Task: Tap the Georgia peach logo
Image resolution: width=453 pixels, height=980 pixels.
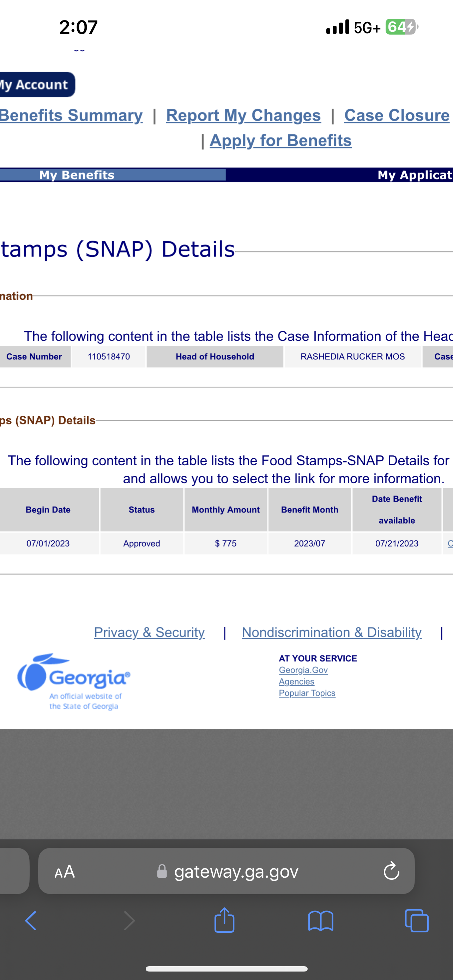Action: pos(74,681)
